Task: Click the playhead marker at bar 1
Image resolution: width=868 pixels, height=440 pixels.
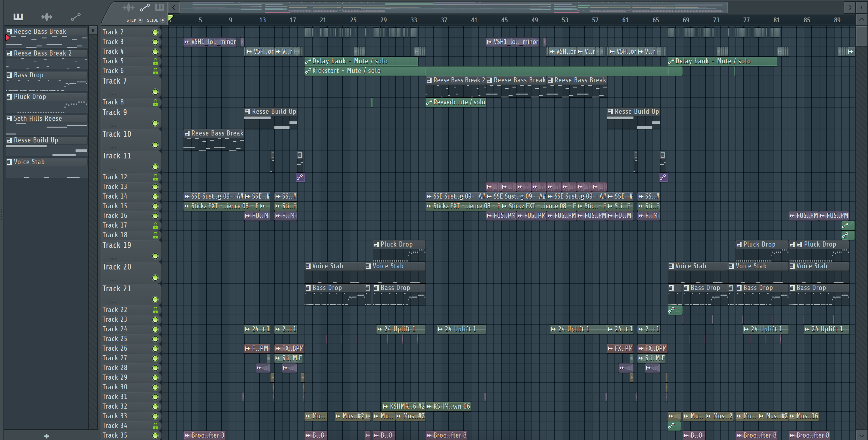Action: pos(171,18)
